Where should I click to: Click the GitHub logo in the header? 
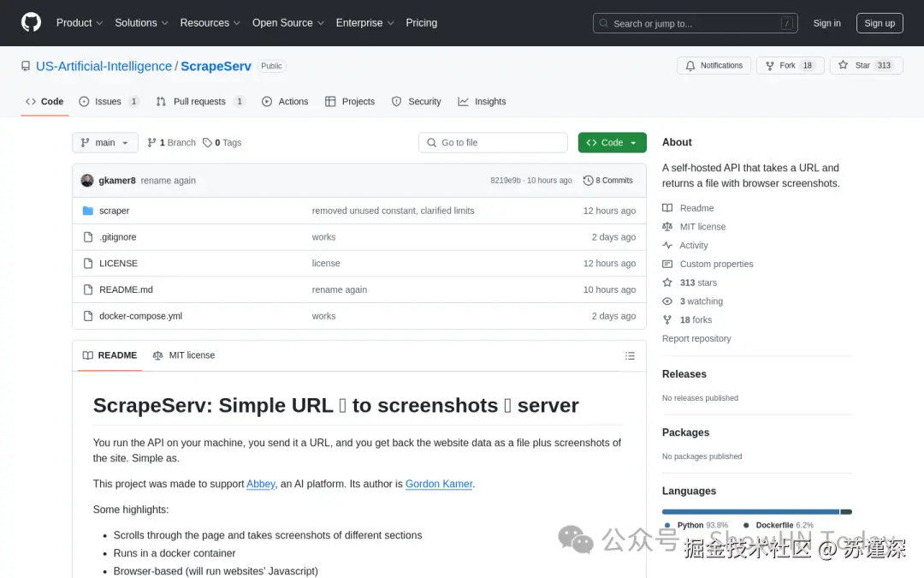(31, 22)
